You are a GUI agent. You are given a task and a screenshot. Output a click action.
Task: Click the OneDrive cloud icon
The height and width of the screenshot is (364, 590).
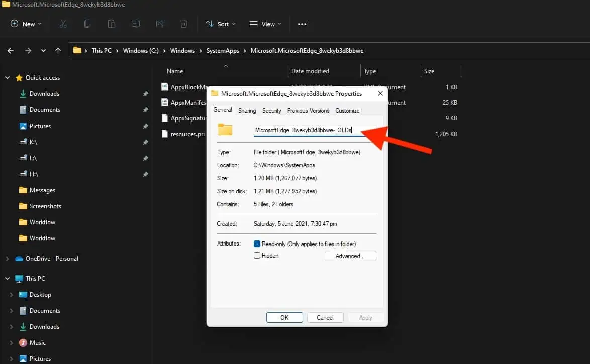19,259
